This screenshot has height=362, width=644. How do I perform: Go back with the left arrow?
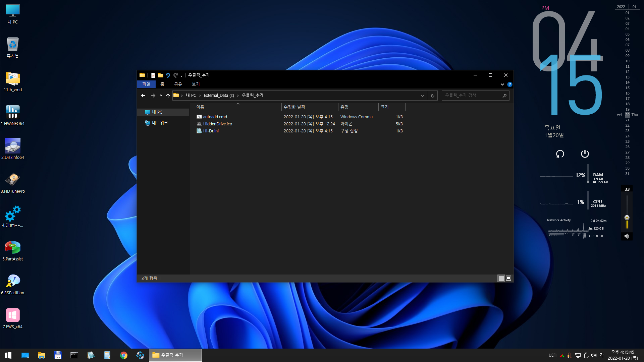click(x=143, y=96)
